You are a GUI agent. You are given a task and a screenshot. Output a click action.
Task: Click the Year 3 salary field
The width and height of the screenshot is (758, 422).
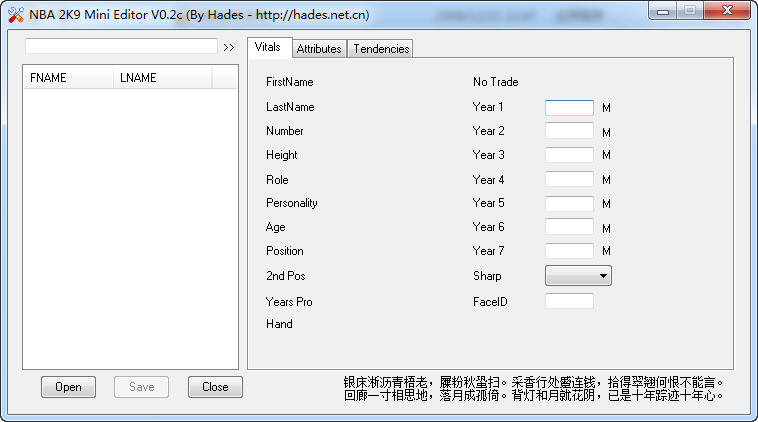569,155
